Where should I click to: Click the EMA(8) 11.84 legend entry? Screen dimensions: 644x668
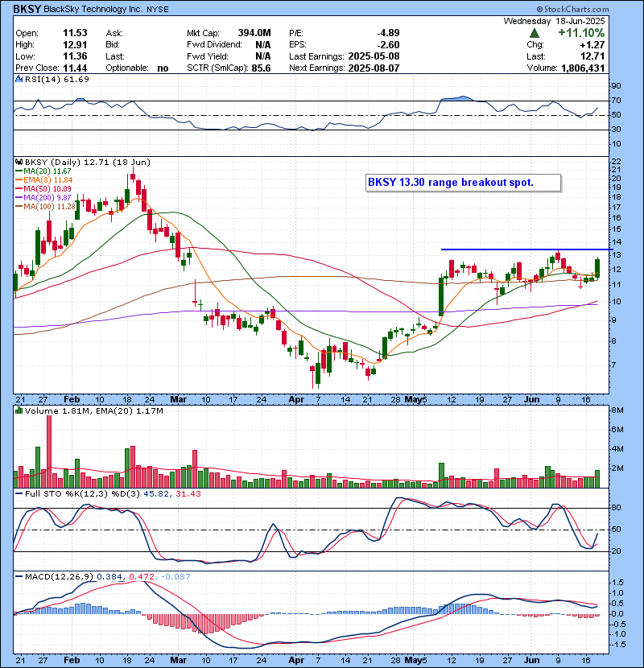[44, 179]
